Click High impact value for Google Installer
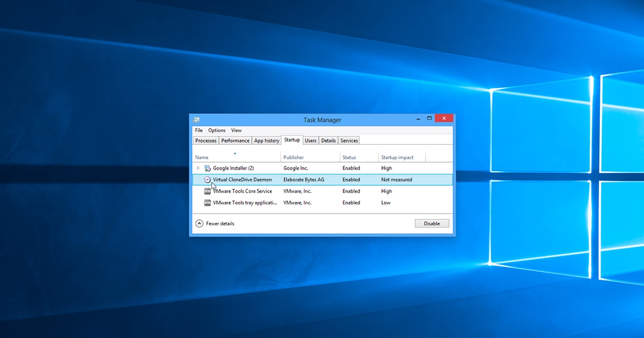The image size is (644, 338). click(x=386, y=168)
